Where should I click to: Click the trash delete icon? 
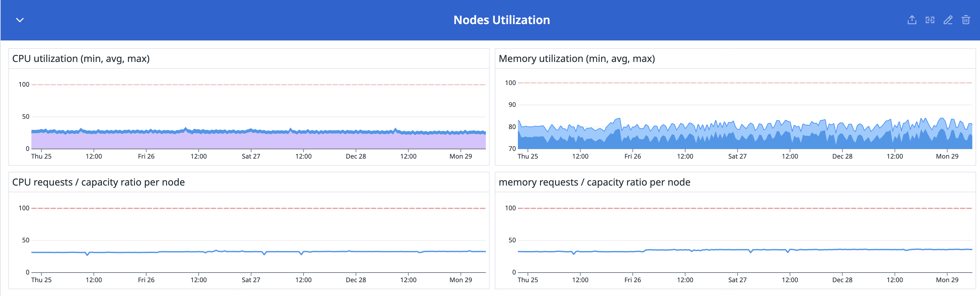pos(966,20)
